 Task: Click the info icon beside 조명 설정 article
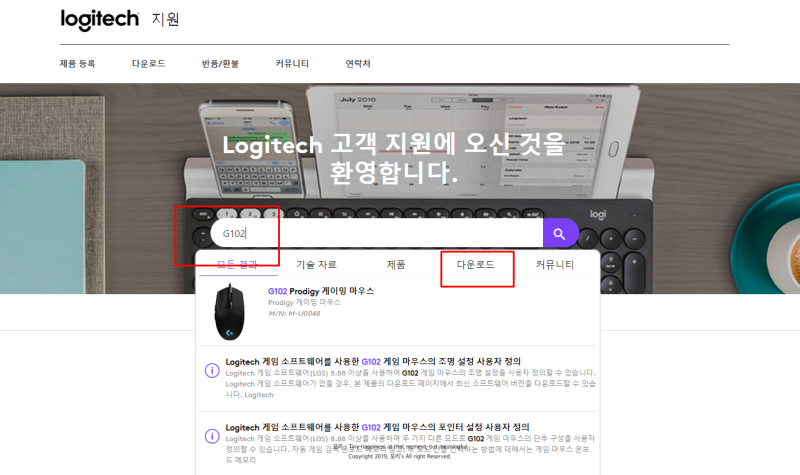(x=212, y=370)
